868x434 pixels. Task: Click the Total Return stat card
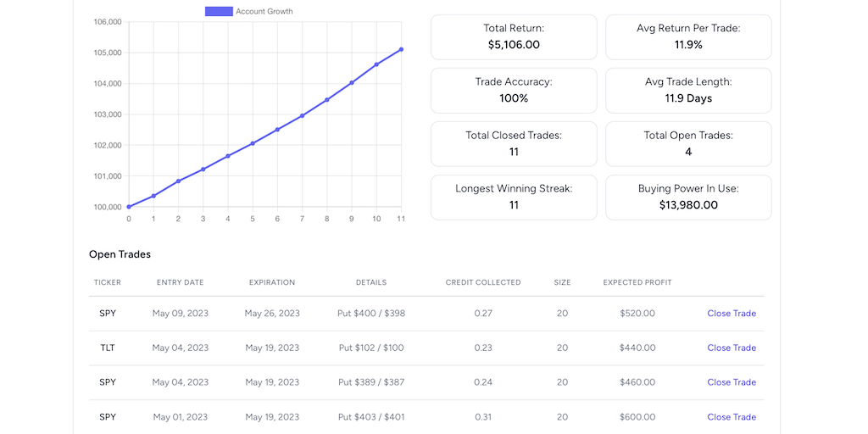pos(513,37)
